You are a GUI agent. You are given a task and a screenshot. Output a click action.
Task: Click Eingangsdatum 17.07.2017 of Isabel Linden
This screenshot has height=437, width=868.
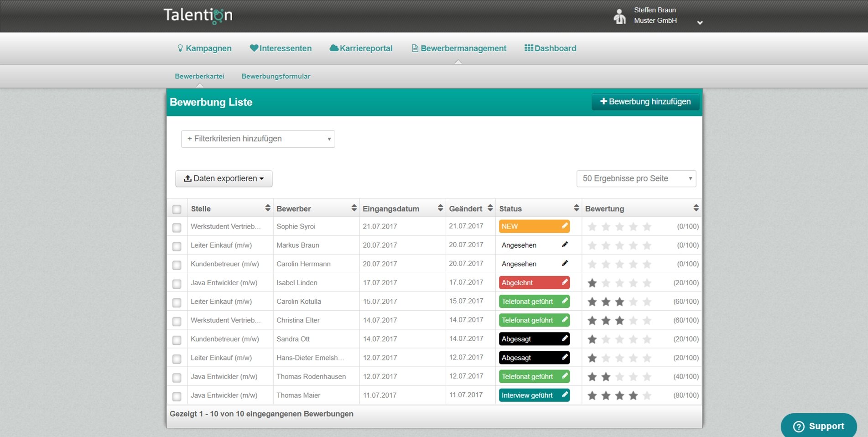pos(380,283)
